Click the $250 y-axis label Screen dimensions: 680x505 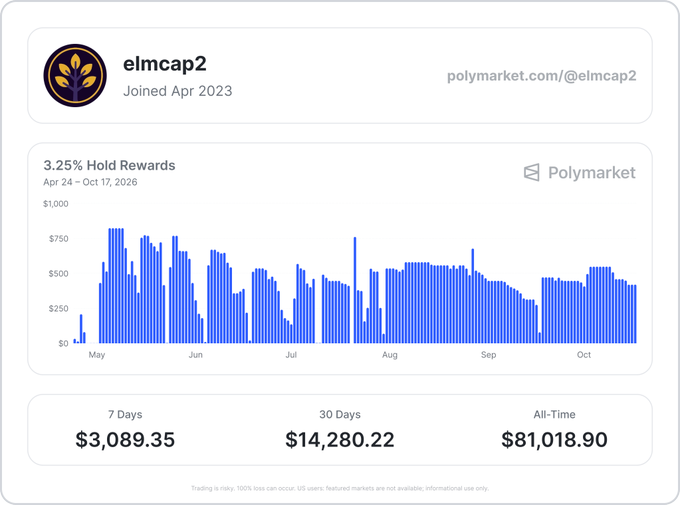59,308
